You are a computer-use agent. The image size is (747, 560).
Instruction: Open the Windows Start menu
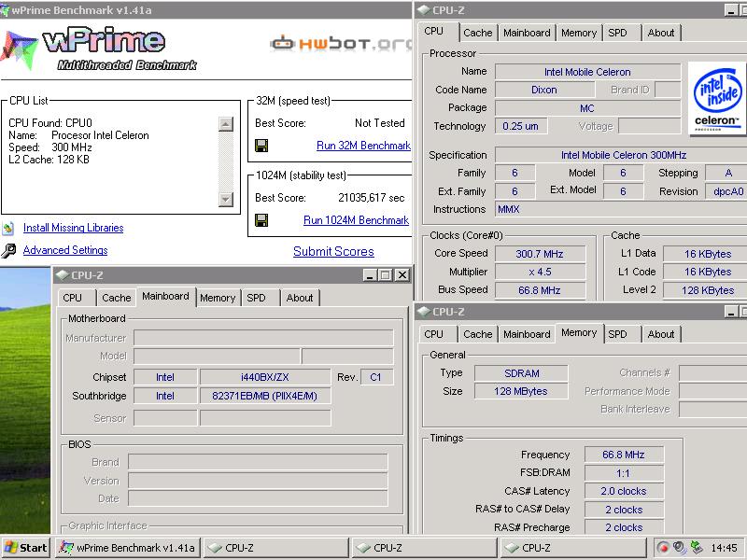click(x=26, y=548)
